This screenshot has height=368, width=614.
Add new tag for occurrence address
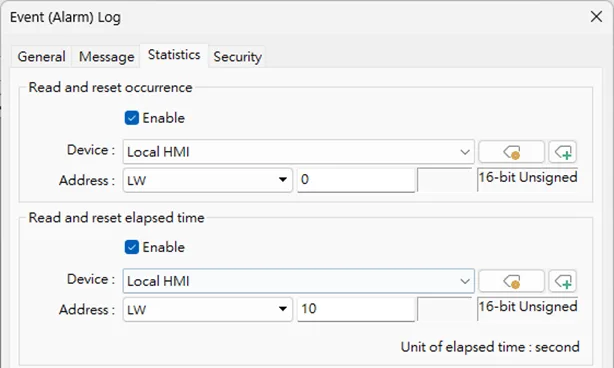pyautogui.click(x=563, y=152)
